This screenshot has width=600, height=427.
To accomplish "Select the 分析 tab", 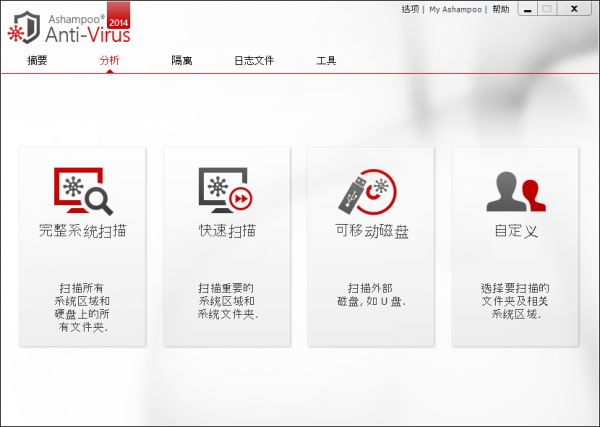I will point(109,61).
